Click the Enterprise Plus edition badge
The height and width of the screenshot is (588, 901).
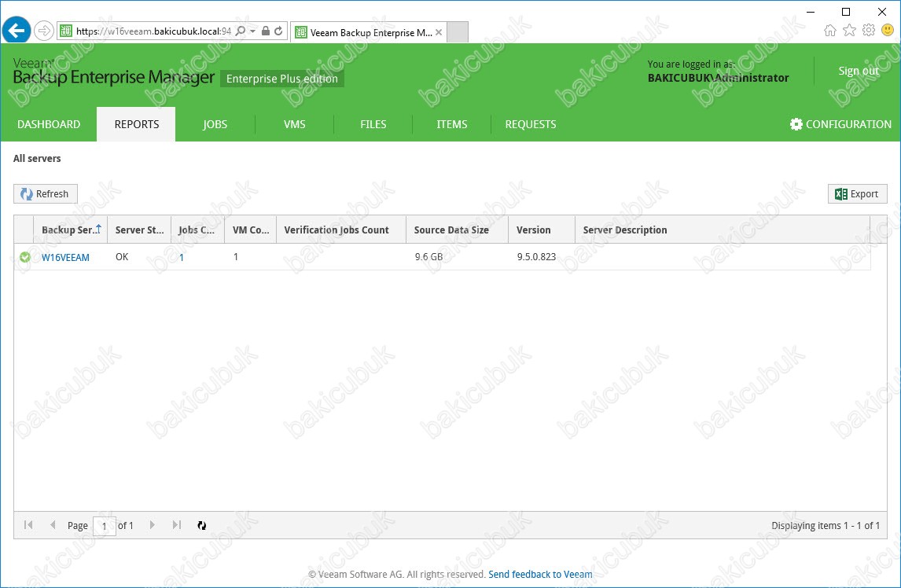tap(282, 79)
